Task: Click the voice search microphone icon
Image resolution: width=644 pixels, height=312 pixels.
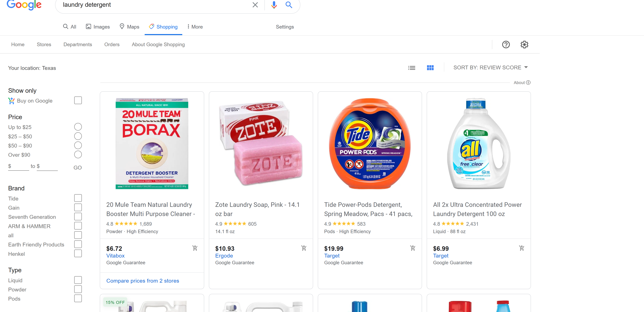Action: [x=274, y=5]
